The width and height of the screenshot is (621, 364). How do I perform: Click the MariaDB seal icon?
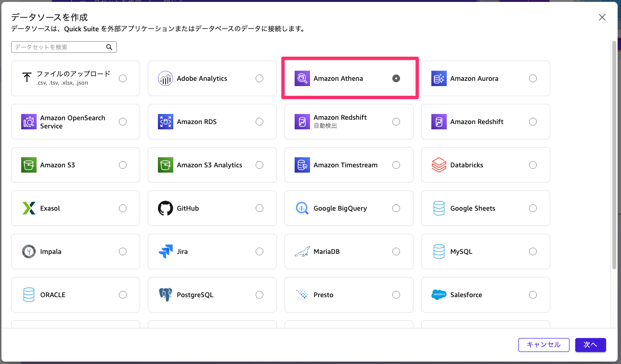click(x=302, y=251)
